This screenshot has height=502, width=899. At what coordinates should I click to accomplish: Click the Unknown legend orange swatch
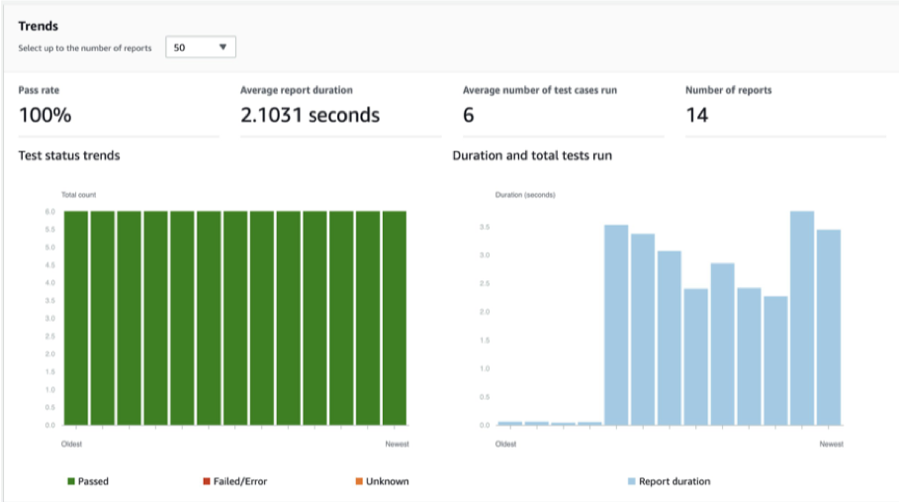(359, 481)
